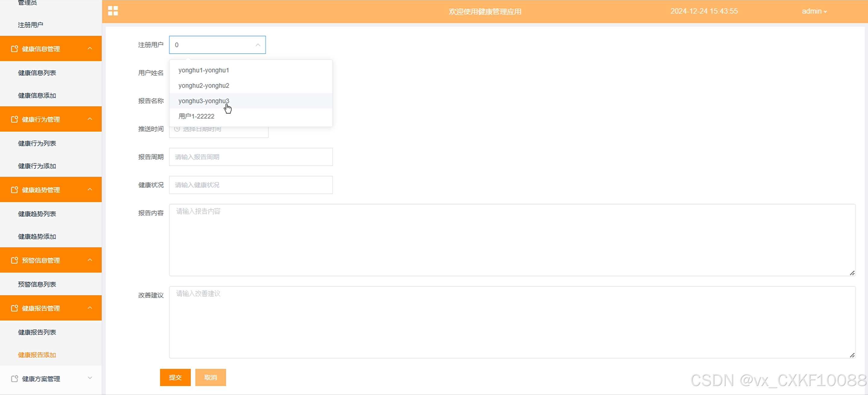Choose 用户1-22222 option in list
Screen dimensions: 868x395
197,116
